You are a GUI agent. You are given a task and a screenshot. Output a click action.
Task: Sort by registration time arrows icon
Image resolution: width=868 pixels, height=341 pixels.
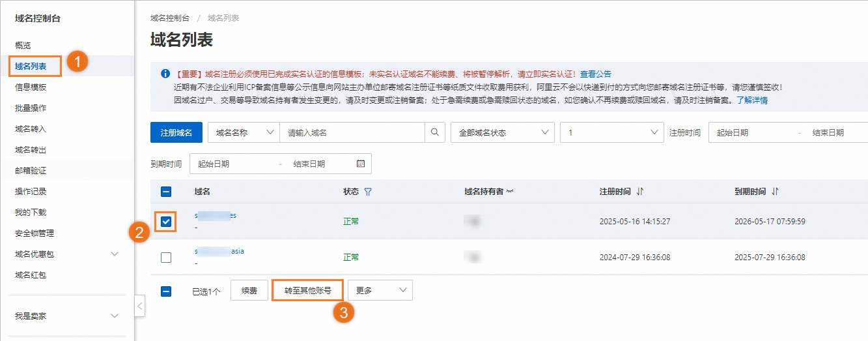640,192
